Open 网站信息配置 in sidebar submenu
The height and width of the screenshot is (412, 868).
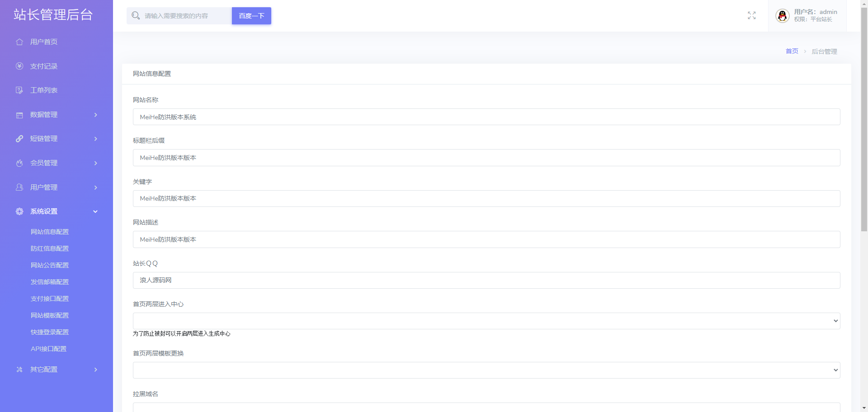[50, 232]
